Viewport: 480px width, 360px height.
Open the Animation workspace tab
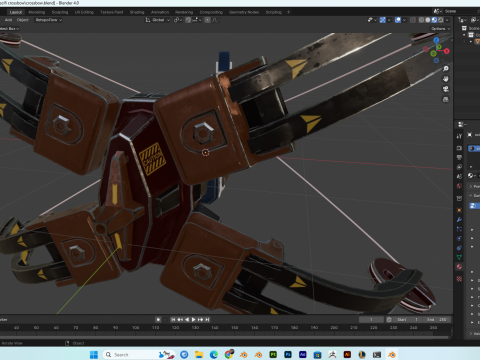click(x=160, y=12)
